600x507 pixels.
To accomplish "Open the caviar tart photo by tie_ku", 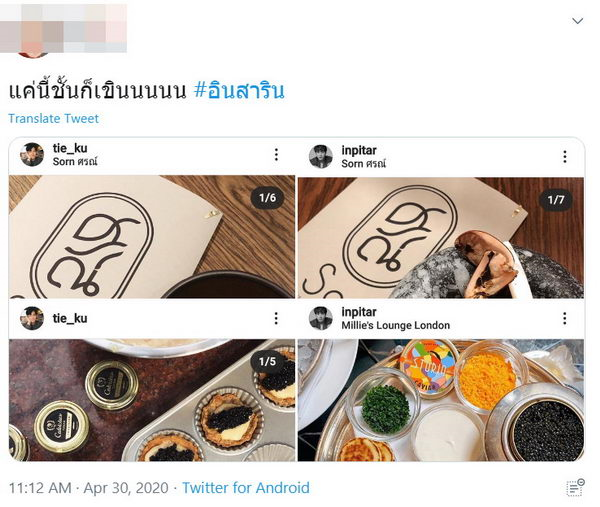I will (x=152, y=400).
